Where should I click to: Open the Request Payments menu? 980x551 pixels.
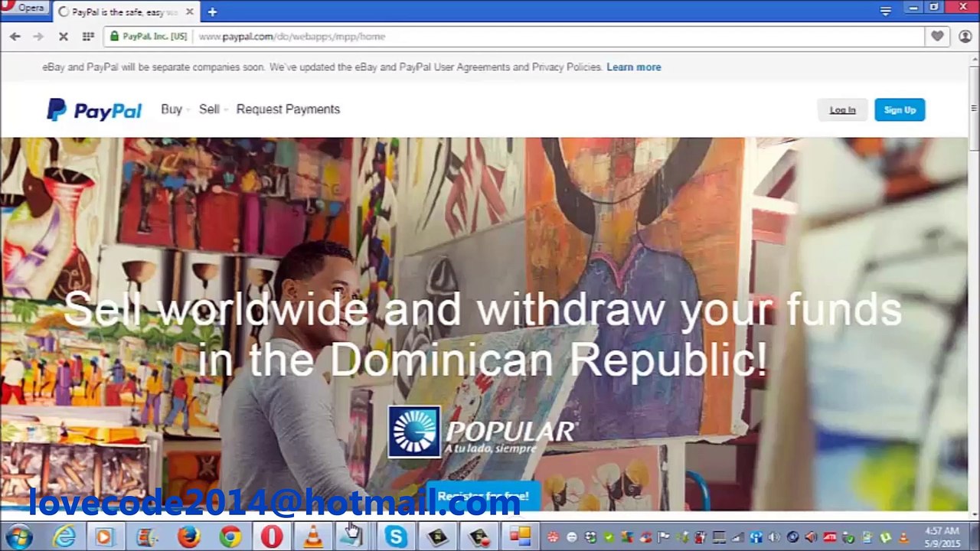(288, 109)
